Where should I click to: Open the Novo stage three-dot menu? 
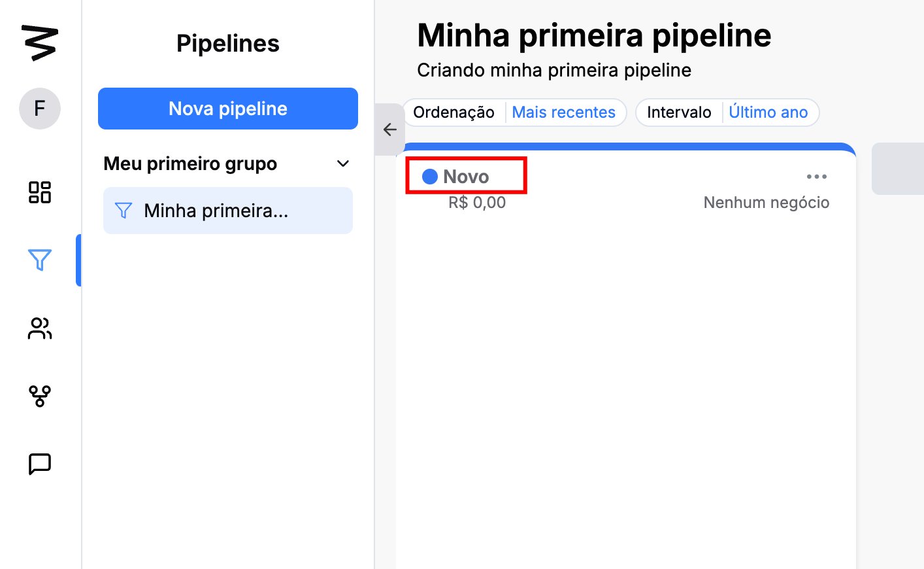(816, 177)
